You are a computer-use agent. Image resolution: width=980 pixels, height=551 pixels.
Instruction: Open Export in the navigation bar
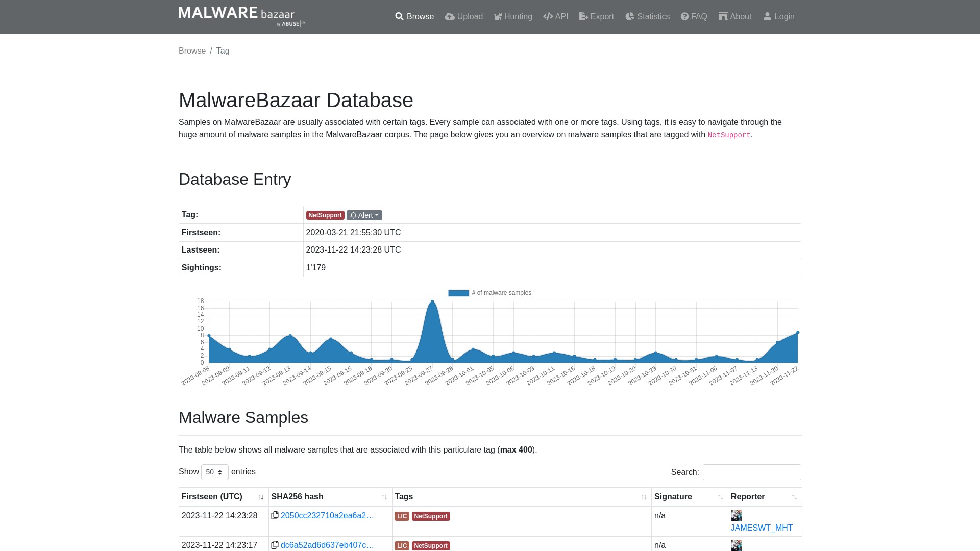(x=596, y=17)
